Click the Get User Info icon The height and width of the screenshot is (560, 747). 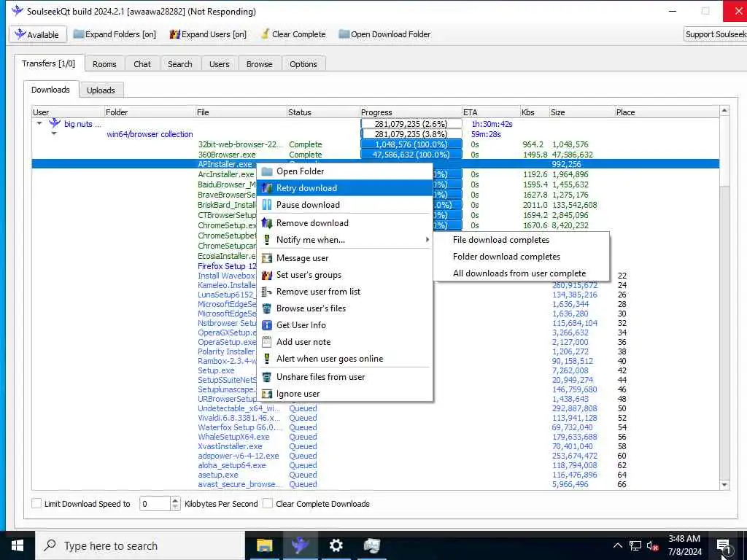[267, 324]
